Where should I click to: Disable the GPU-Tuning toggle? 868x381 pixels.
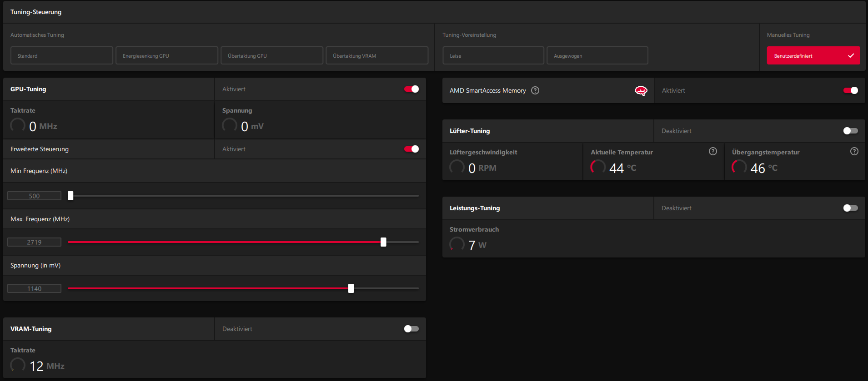coord(411,89)
